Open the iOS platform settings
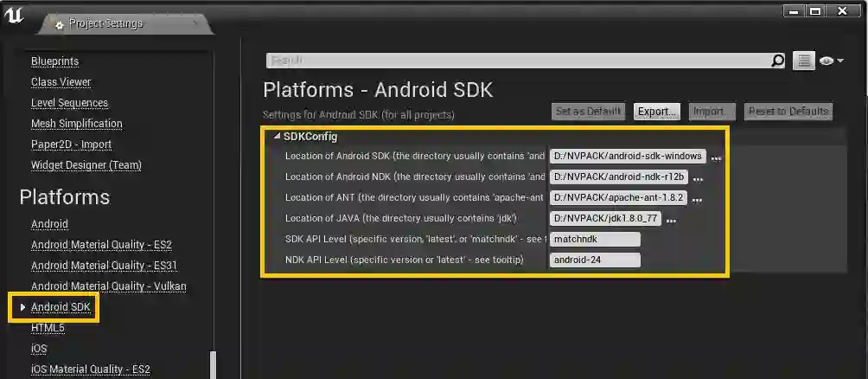868x379 pixels. pyautogui.click(x=39, y=349)
